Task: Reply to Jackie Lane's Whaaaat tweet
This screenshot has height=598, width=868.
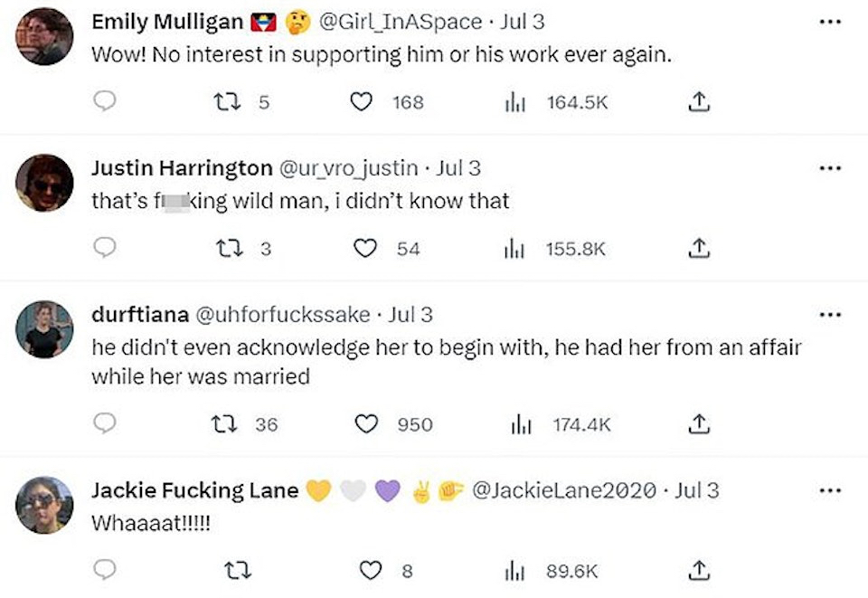Action: [106, 570]
